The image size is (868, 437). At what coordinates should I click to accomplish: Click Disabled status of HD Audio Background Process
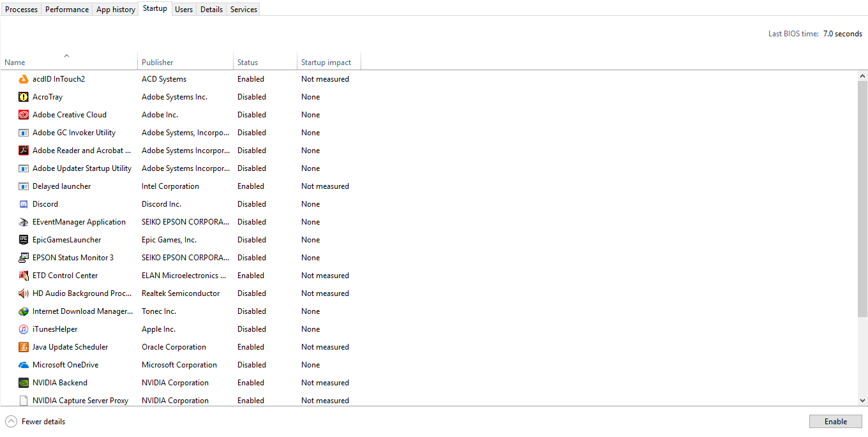[x=251, y=293]
